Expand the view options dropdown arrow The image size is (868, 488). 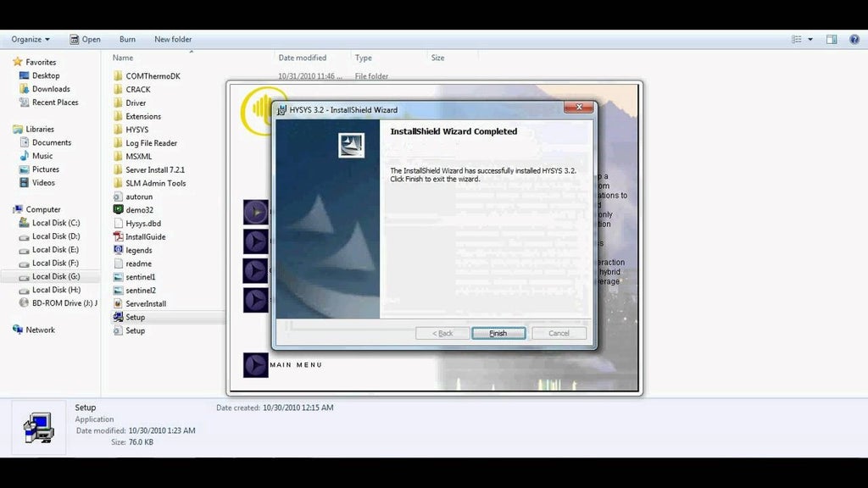pyautogui.click(x=810, y=39)
